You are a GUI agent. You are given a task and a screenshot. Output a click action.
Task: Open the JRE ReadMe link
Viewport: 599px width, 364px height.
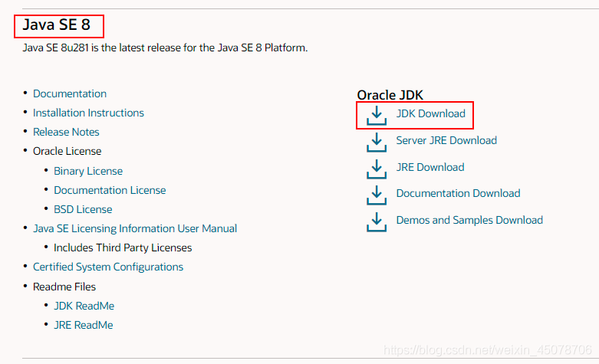tap(84, 325)
